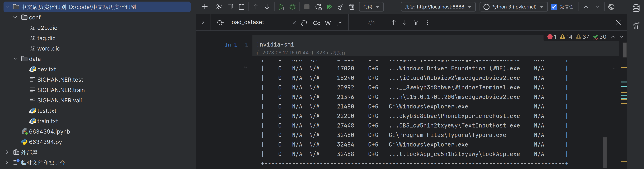Open the database tool window icon

(x=636, y=8)
